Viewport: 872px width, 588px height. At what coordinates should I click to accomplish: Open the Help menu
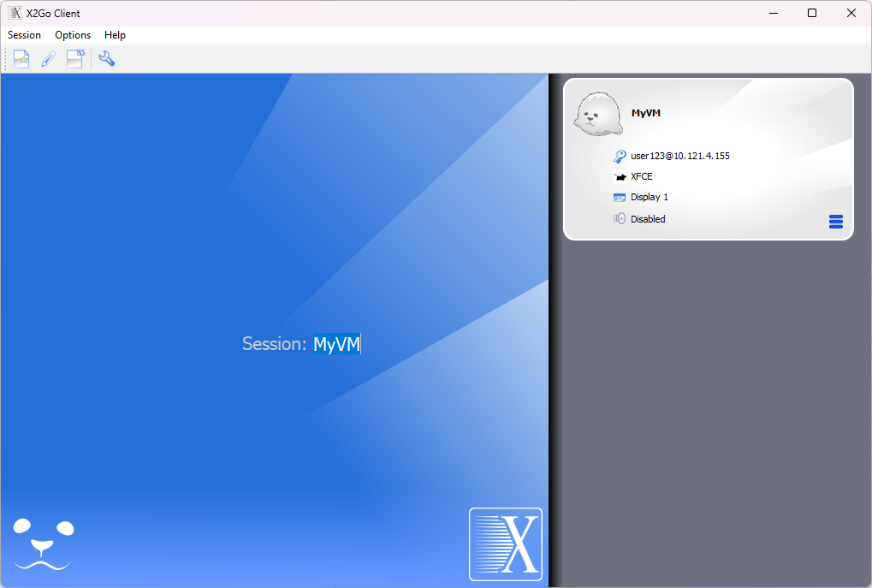coord(116,35)
